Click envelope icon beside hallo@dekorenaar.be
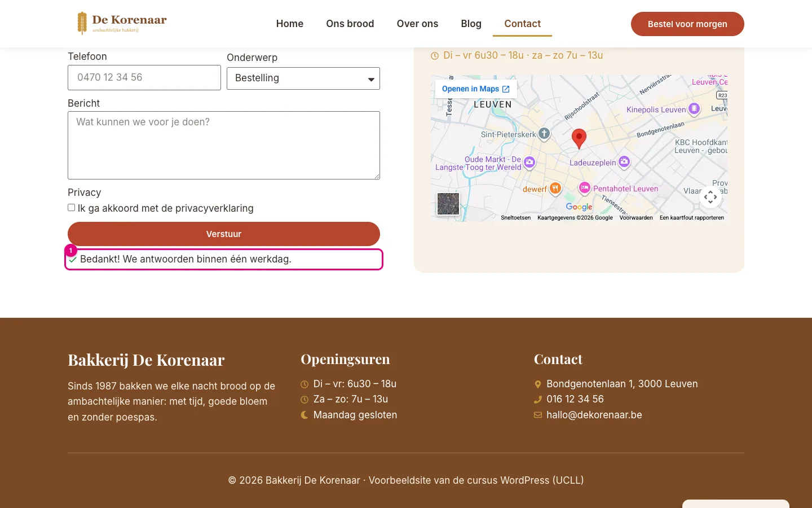The width and height of the screenshot is (812, 508). coord(538,415)
